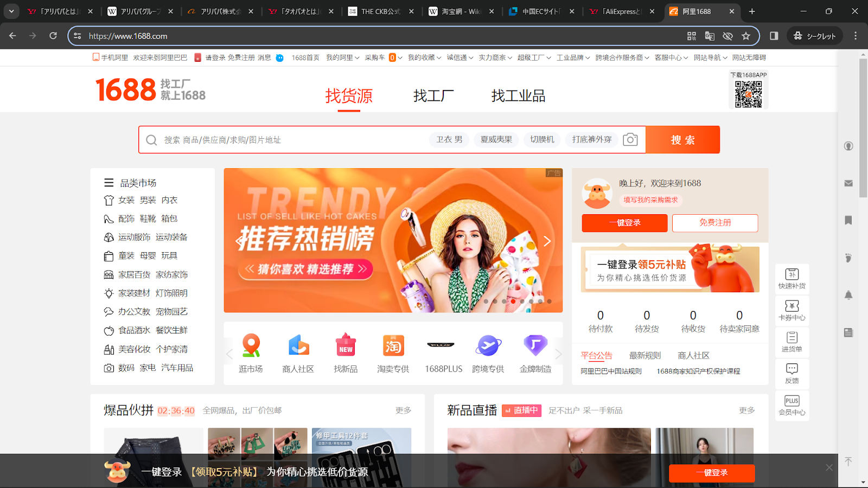Open the tab search dropdown arrow
The width and height of the screenshot is (868, 488).
click(x=11, y=11)
